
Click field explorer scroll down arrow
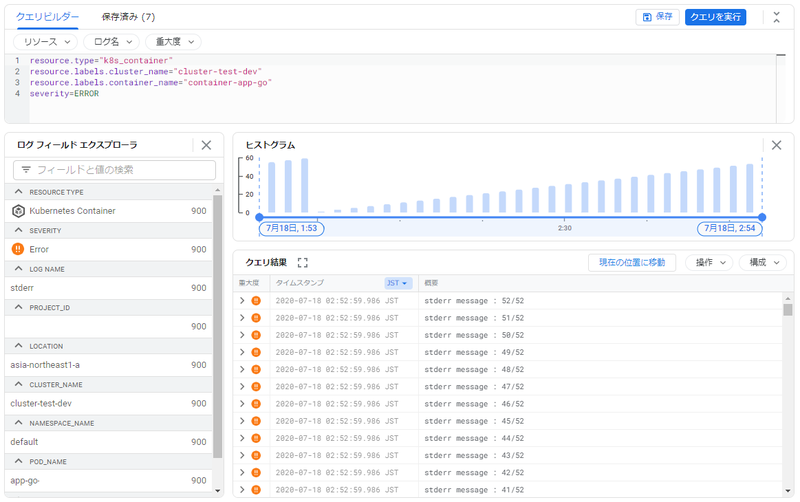(218, 491)
